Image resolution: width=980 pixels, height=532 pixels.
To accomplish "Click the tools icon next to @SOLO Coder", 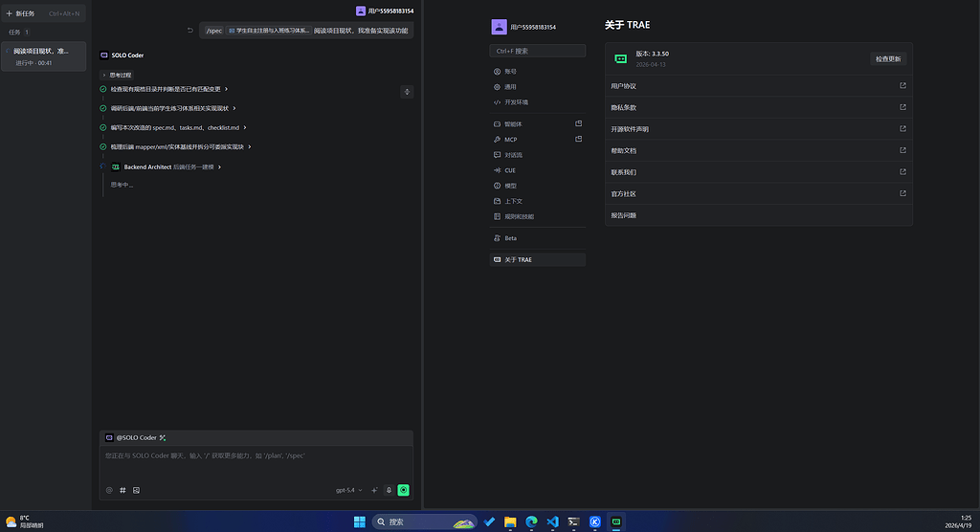I will coord(163,437).
